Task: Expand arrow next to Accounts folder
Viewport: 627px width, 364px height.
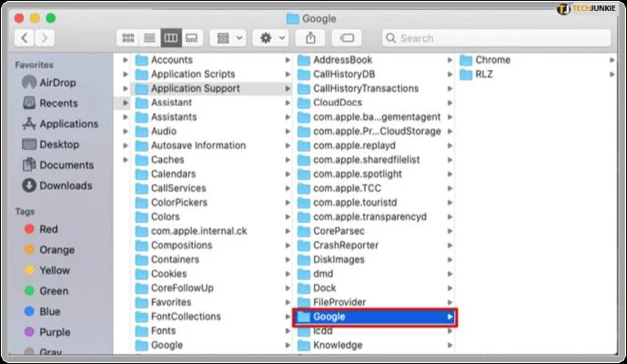Action: (x=288, y=60)
